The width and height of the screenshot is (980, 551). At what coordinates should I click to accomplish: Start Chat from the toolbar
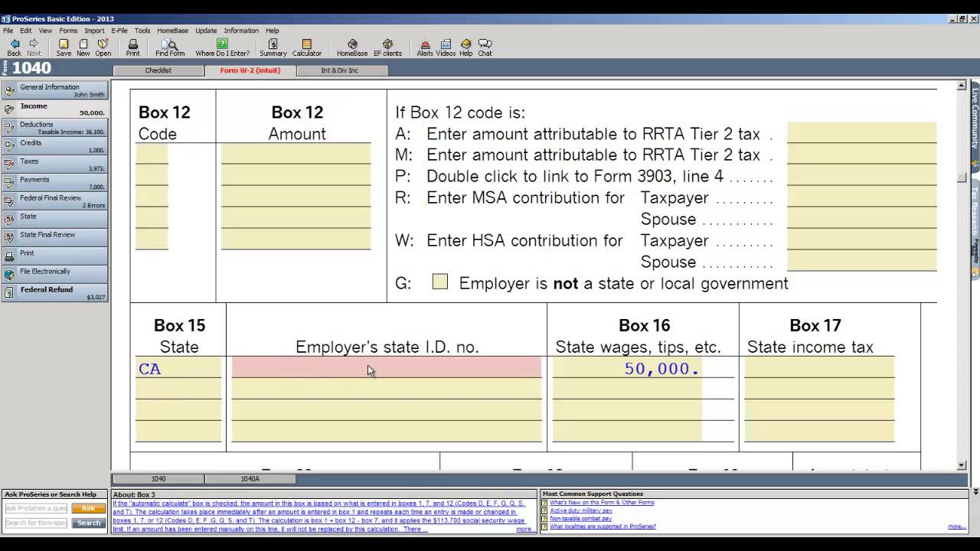point(485,47)
